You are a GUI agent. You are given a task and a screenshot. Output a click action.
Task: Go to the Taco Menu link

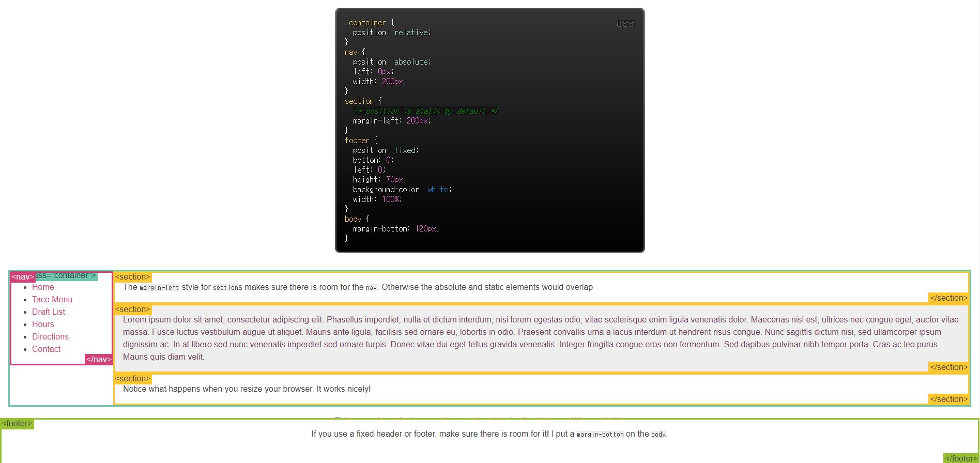52,300
